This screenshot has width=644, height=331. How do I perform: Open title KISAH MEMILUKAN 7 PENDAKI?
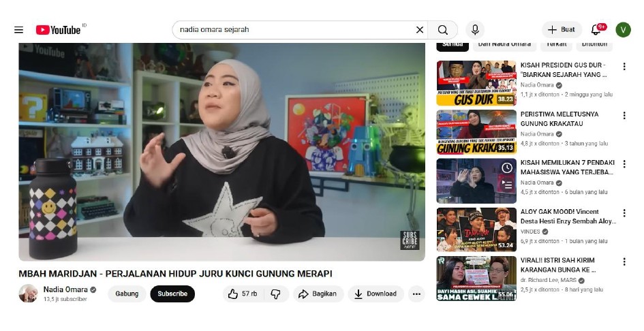(568, 167)
